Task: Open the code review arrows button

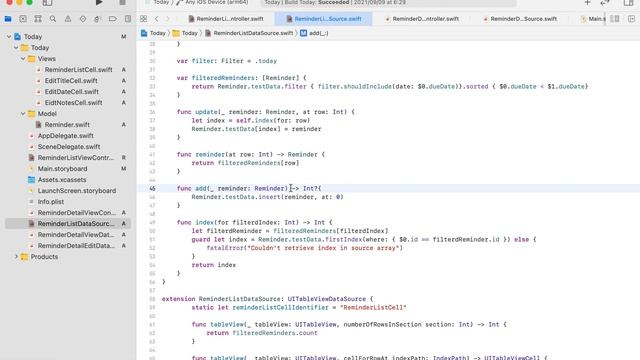Action: (x=605, y=3)
